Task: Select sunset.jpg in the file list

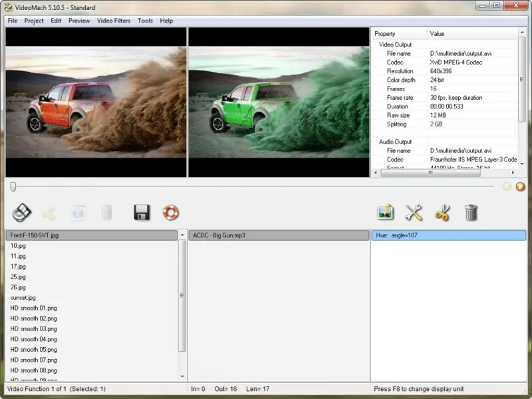Action: [x=23, y=298]
